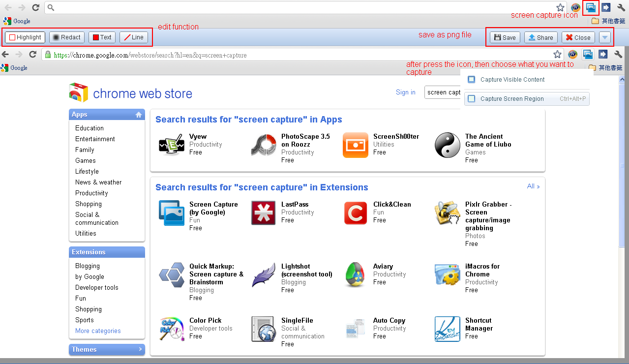The width and height of the screenshot is (629, 364).
Task: Click the bookmark star in top address bar
Action: coord(560,7)
